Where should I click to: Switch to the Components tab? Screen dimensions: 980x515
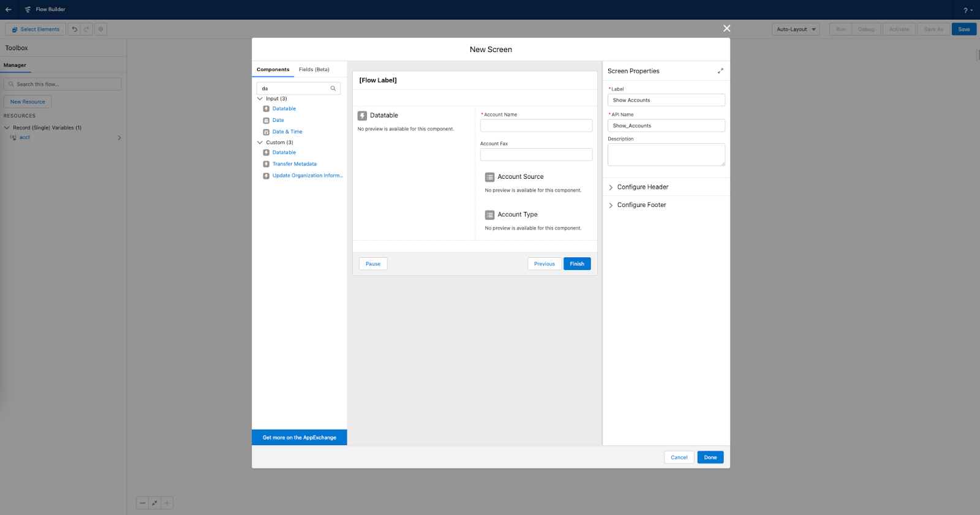[x=273, y=70]
